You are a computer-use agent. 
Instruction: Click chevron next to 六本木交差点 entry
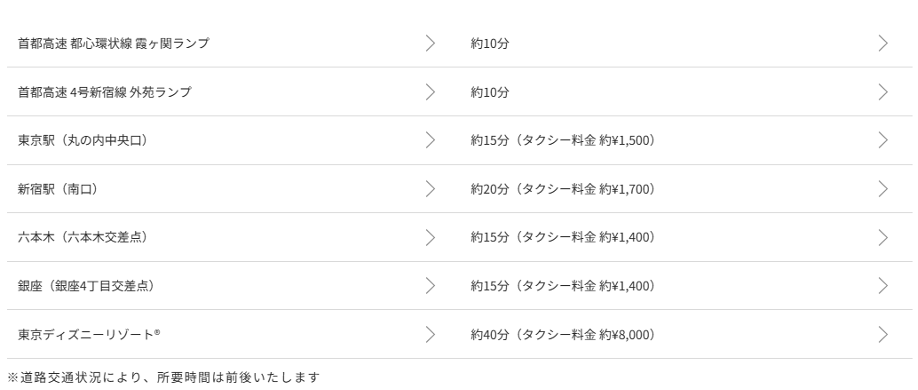tap(430, 237)
